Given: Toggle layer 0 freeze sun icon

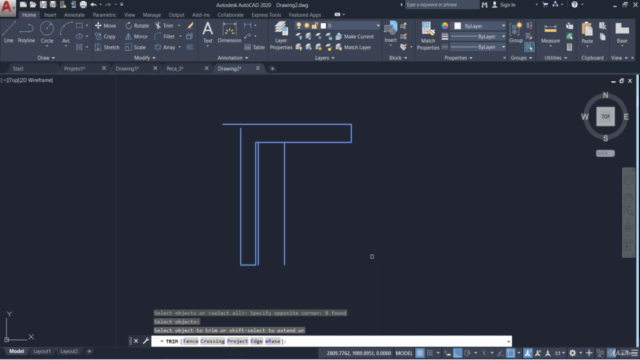Looking at the screenshot, I should tap(307, 26).
